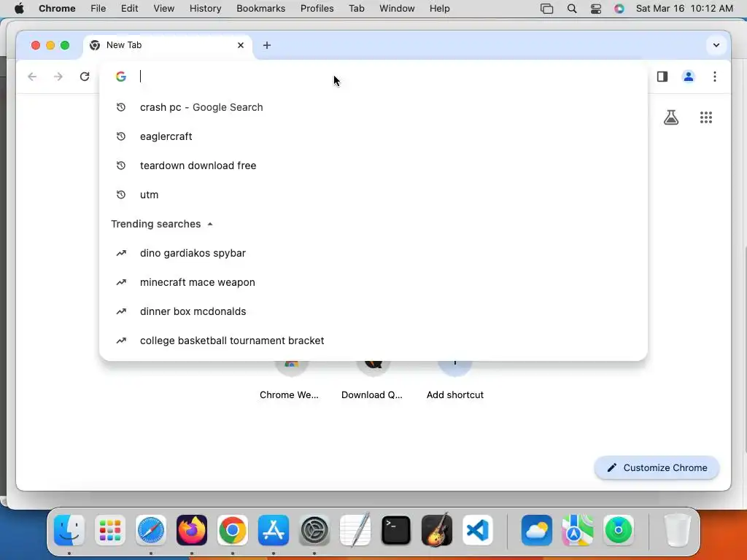747x560 pixels.
Task: Select the New Tab tab
Action: [x=168, y=45]
